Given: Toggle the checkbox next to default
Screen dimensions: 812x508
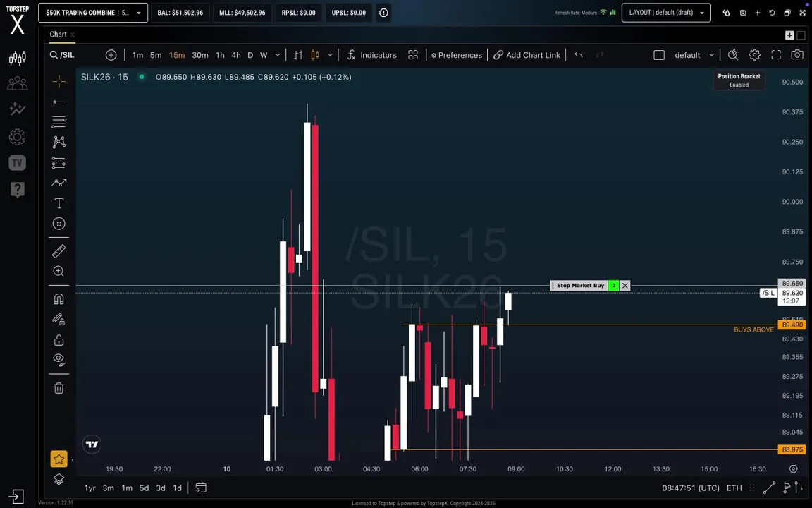Looking at the screenshot, I should coord(659,55).
